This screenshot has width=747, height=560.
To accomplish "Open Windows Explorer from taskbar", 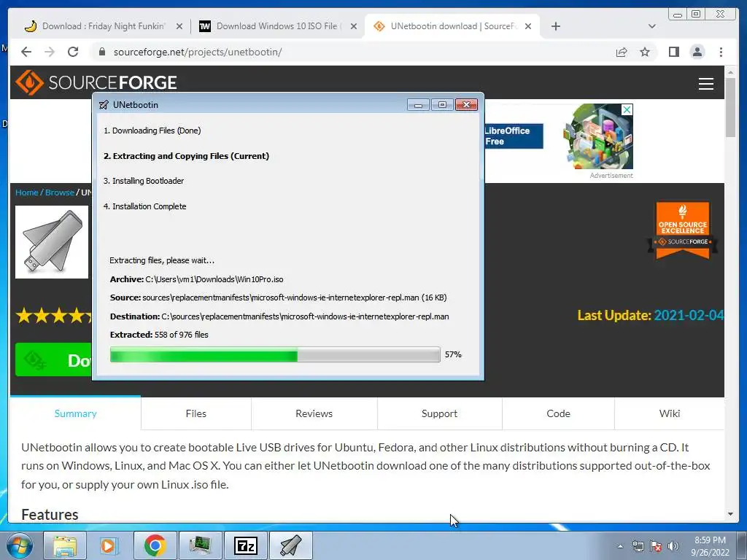I will click(x=64, y=545).
